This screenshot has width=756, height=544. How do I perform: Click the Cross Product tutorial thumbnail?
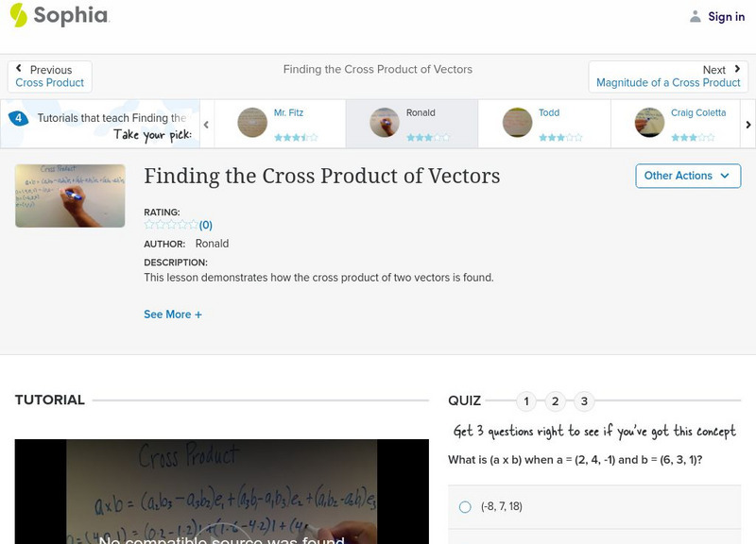point(70,195)
